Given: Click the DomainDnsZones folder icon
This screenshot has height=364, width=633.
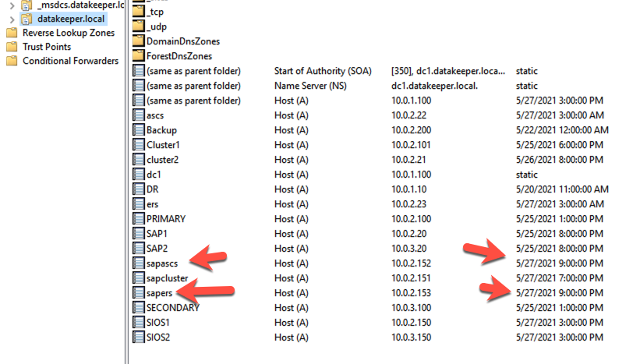Looking at the screenshot, I should [139, 41].
